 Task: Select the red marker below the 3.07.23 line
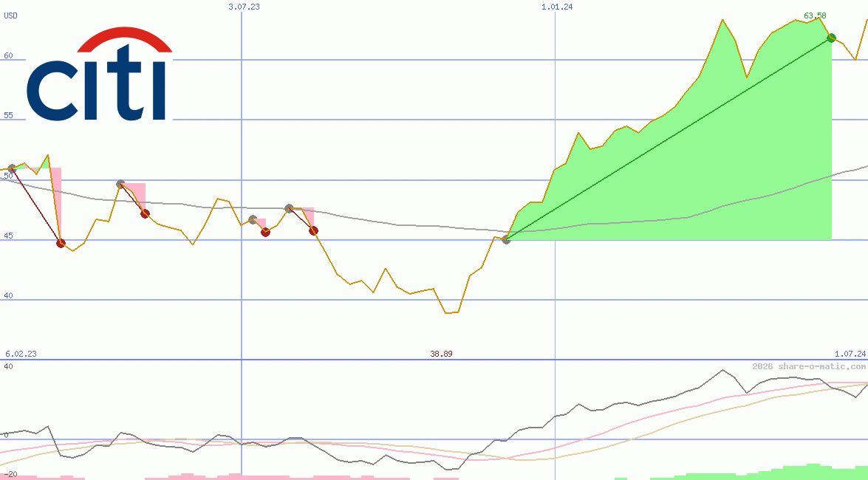(265, 233)
